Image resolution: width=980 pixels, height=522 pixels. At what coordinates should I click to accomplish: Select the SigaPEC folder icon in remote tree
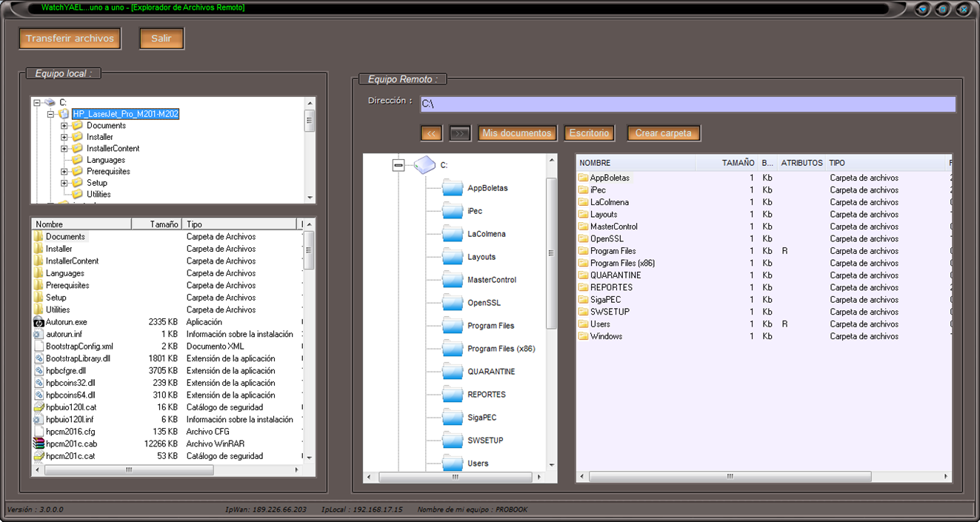[453, 417]
